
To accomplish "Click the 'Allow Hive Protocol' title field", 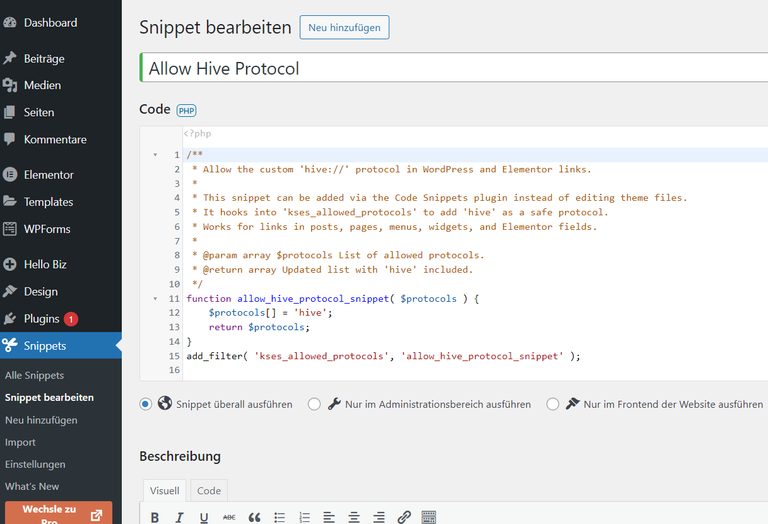I will point(454,68).
